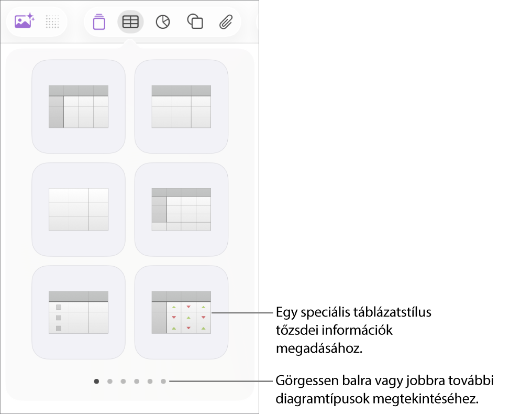
Task: Go to fifth table styles page dot
Action: pos(150,382)
